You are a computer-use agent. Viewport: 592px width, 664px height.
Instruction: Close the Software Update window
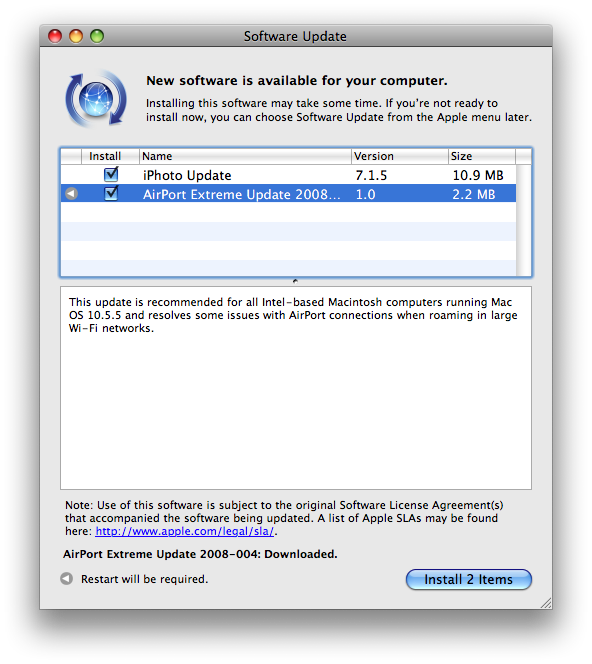point(55,36)
